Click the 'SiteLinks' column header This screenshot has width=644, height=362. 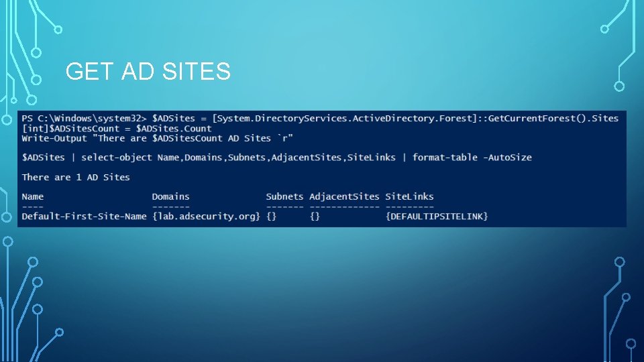coord(409,196)
